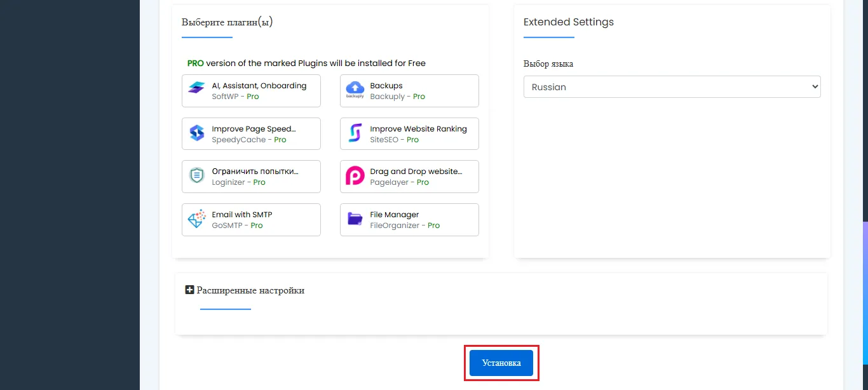Expand the Расширенные настройки section label
868x390 pixels.
pos(250,290)
